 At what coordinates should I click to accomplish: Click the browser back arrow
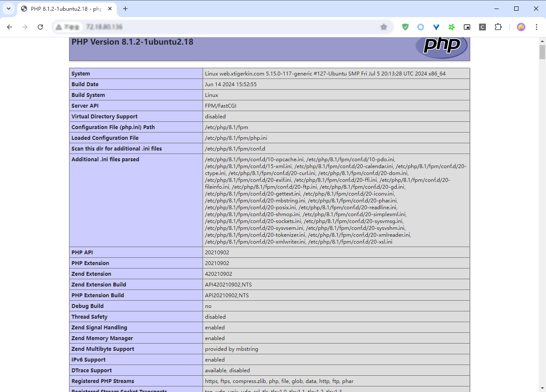tap(9, 27)
